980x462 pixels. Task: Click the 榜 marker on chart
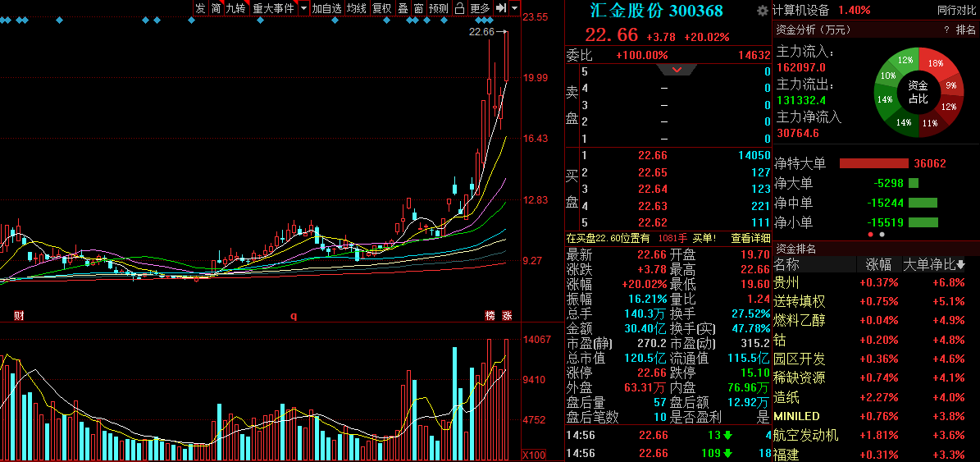click(x=490, y=316)
